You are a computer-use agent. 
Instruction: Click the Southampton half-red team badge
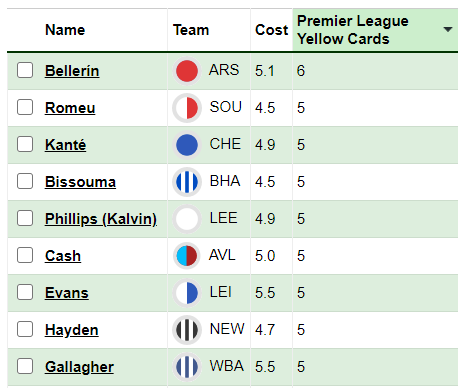pos(187,108)
